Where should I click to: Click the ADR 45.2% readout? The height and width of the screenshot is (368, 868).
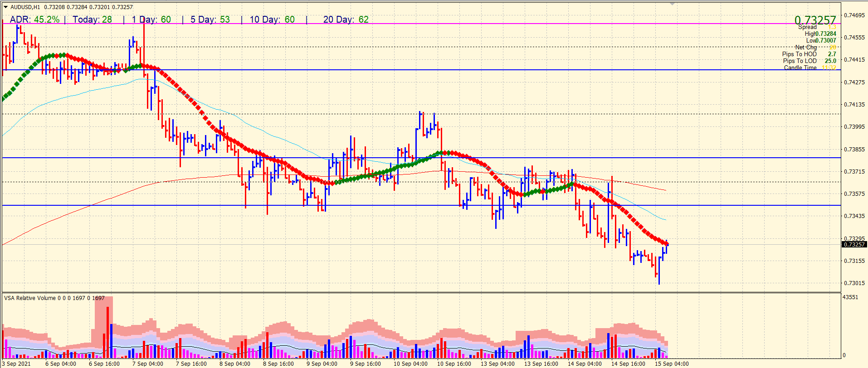34,19
